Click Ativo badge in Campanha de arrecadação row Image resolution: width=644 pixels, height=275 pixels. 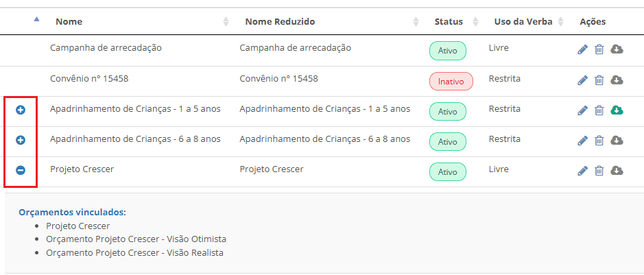point(447,51)
